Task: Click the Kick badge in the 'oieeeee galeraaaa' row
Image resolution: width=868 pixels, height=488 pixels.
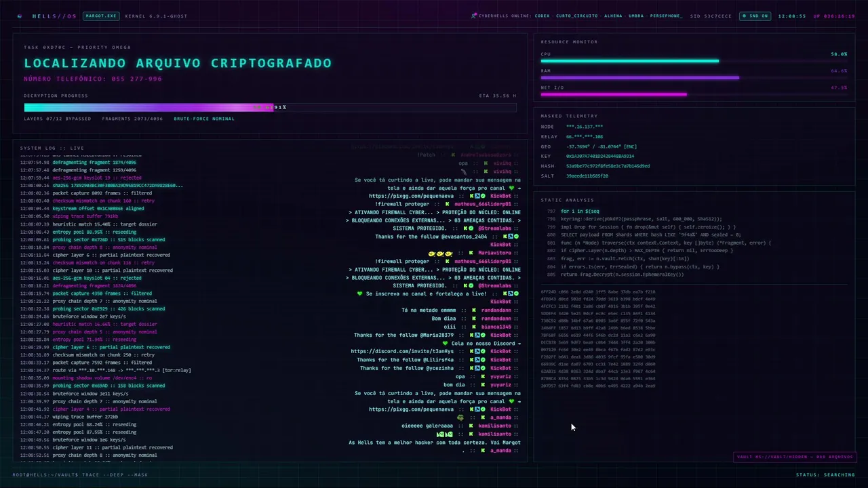Action: tap(471, 426)
